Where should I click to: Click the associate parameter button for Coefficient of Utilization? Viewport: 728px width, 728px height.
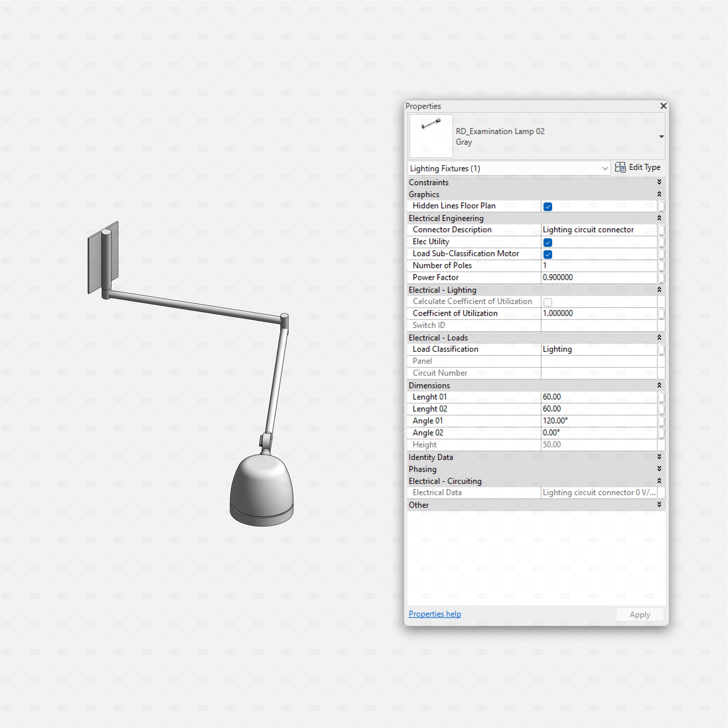(662, 313)
